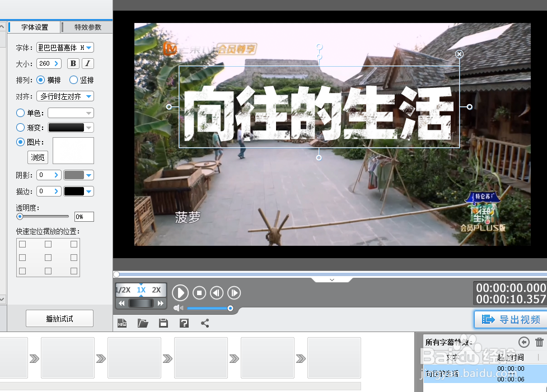Click the play button
This screenshot has height=392, width=547.
[180, 292]
